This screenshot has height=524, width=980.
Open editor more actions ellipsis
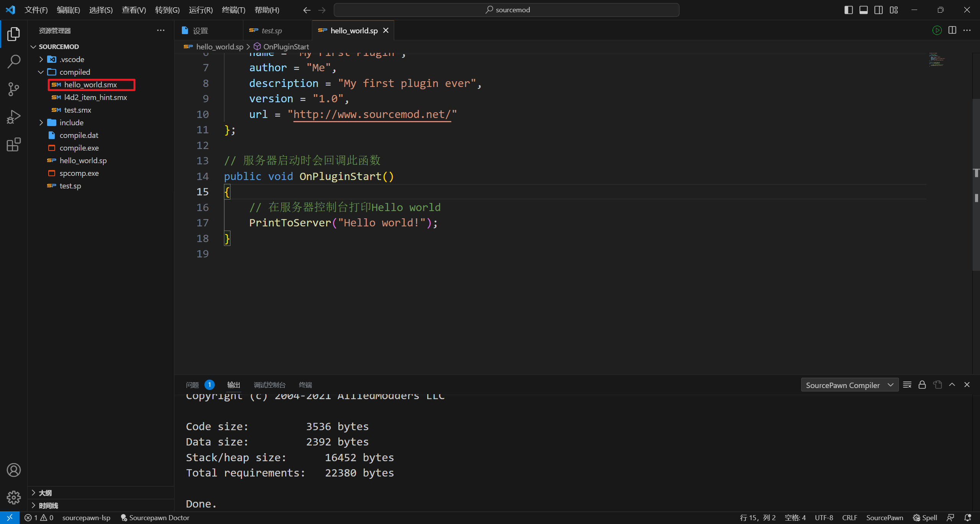tap(967, 30)
